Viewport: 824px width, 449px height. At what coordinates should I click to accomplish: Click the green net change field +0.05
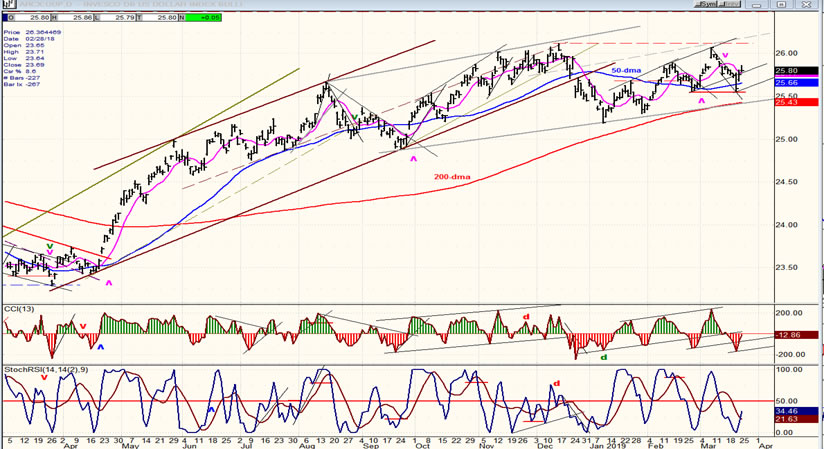[x=203, y=17]
